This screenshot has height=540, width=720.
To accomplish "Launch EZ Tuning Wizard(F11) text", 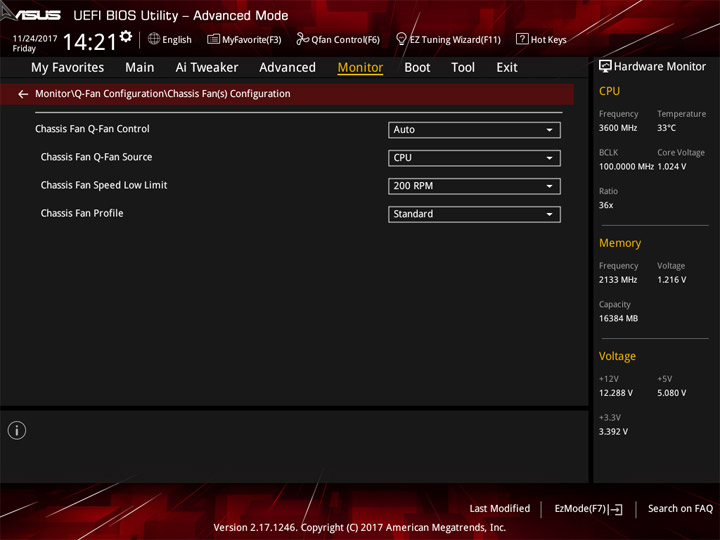I will point(455,40).
